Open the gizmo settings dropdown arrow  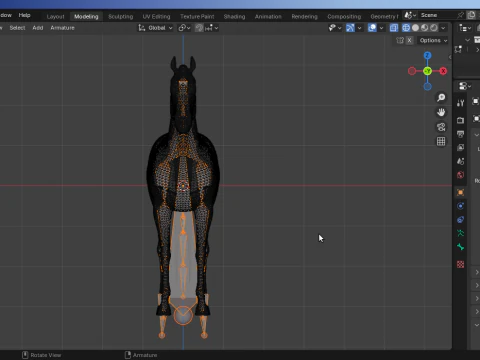(359, 28)
